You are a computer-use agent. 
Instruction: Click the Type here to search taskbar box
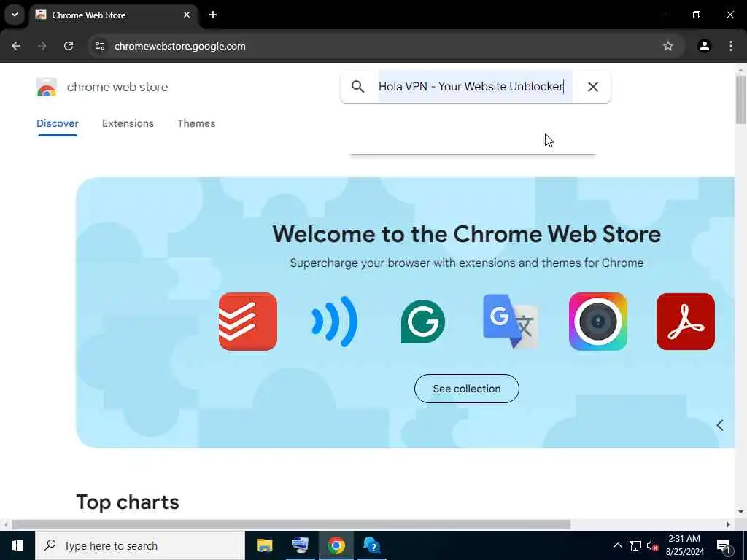tap(140, 545)
